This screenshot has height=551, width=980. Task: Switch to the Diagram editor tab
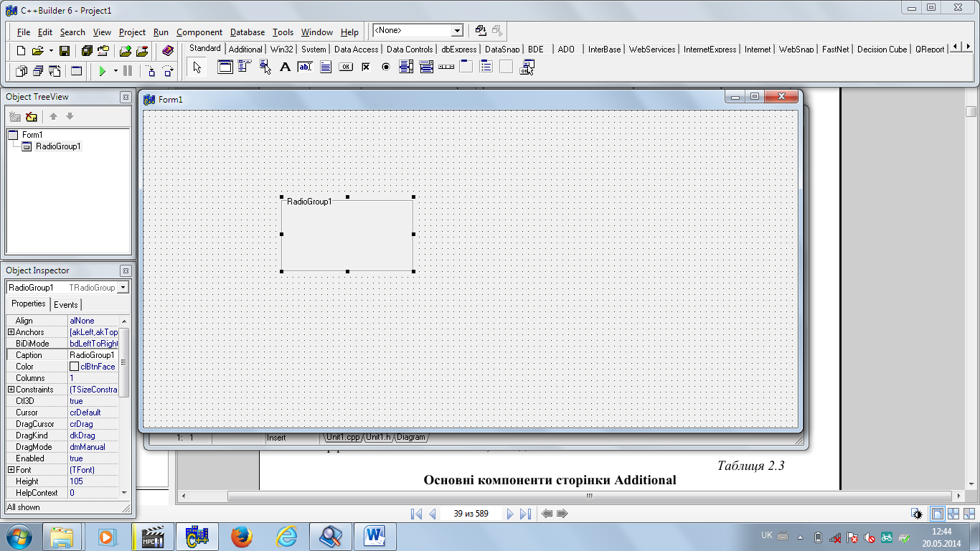[411, 437]
